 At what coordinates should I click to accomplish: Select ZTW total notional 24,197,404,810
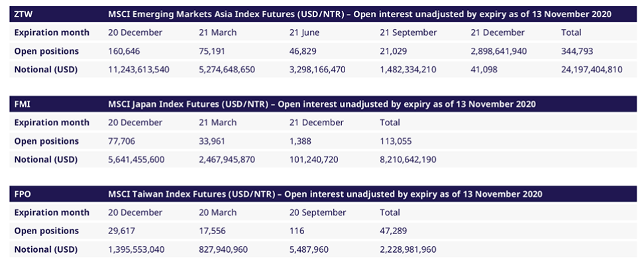coord(592,70)
